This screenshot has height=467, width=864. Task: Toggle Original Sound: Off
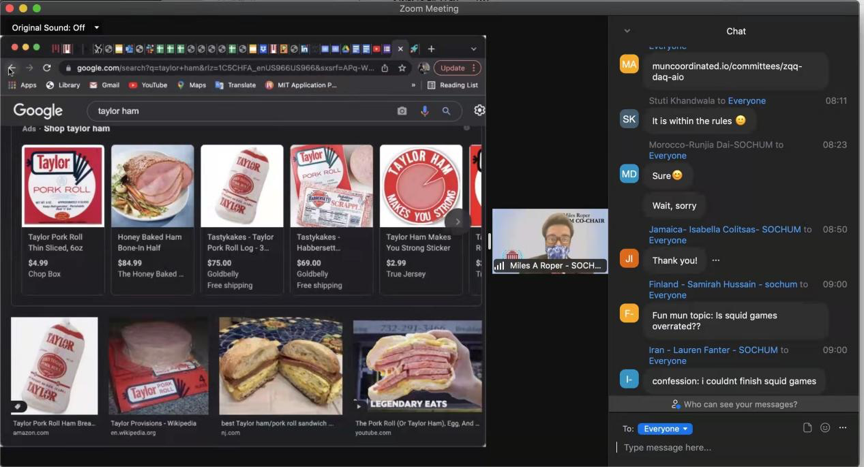click(48, 28)
